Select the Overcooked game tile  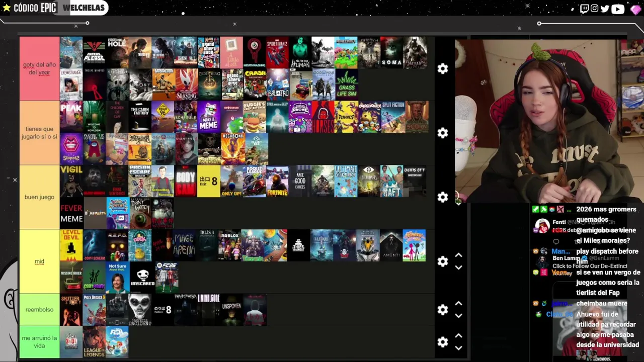(370, 117)
